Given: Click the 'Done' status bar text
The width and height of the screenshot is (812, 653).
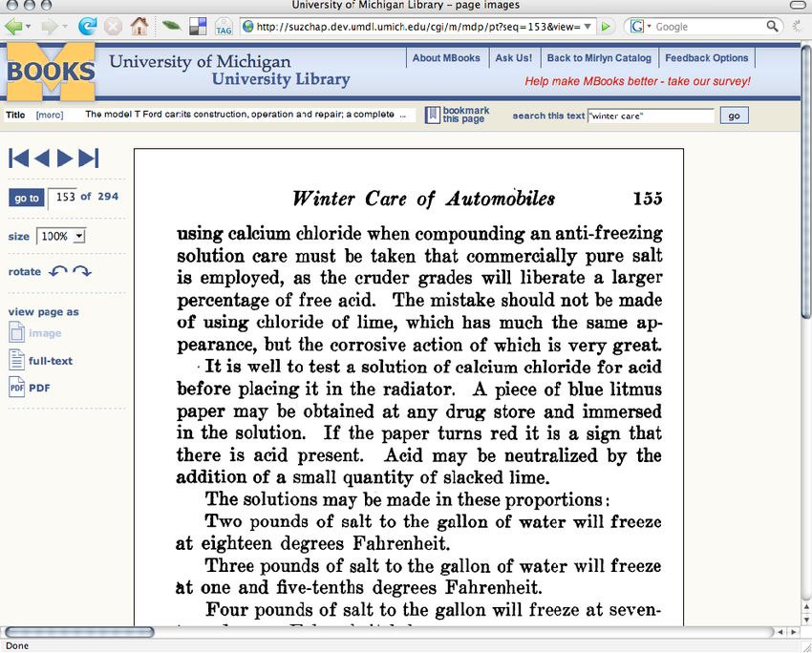Looking at the screenshot, I should (17, 645).
